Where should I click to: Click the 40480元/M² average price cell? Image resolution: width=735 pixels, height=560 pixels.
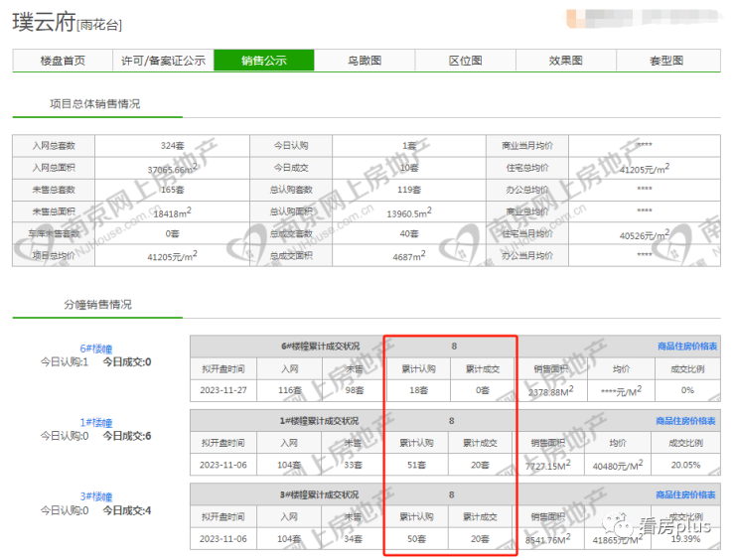618,465
